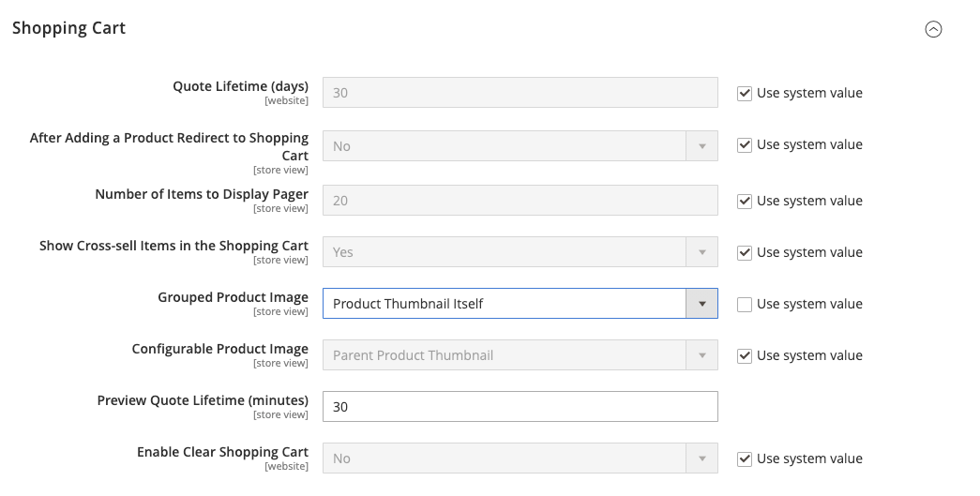Viewport: 980px width, 496px height.
Task: Click the Grouped Product Image label
Action: (233, 297)
